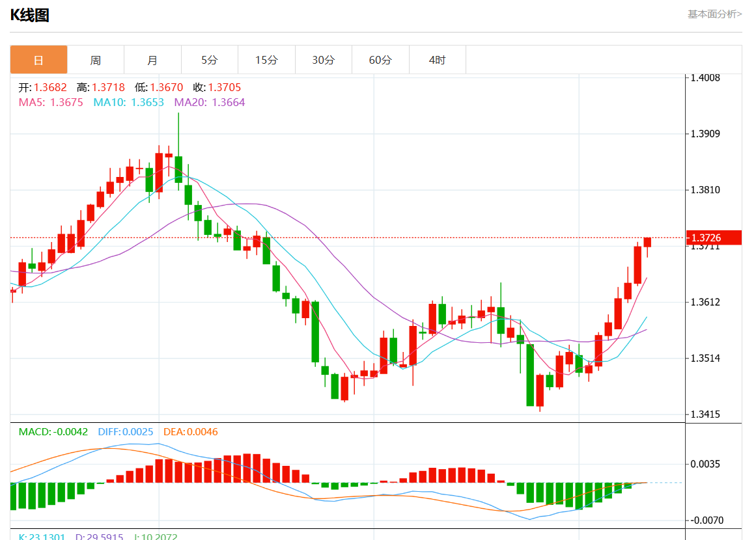Click the 开: 1.3682 opening value

tap(42, 87)
